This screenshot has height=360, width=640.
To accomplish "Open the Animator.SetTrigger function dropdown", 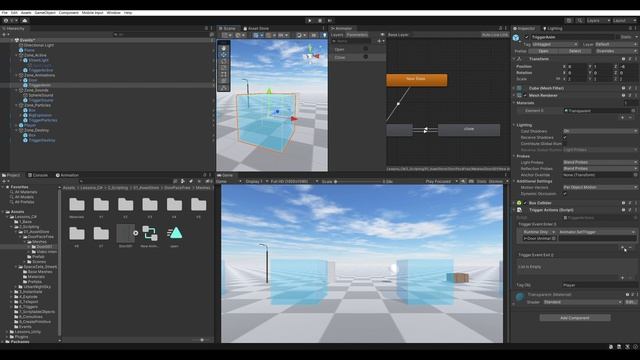I will click(x=597, y=232).
